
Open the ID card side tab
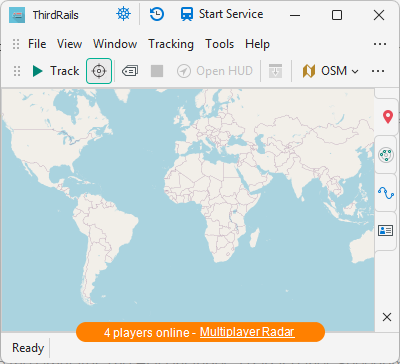(x=386, y=230)
